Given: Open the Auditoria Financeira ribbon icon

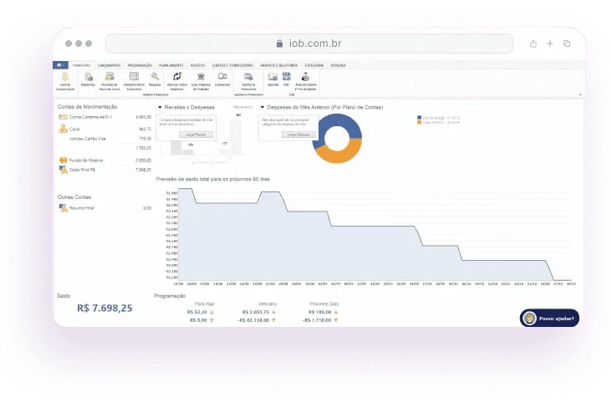Looking at the screenshot, I should tap(248, 76).
